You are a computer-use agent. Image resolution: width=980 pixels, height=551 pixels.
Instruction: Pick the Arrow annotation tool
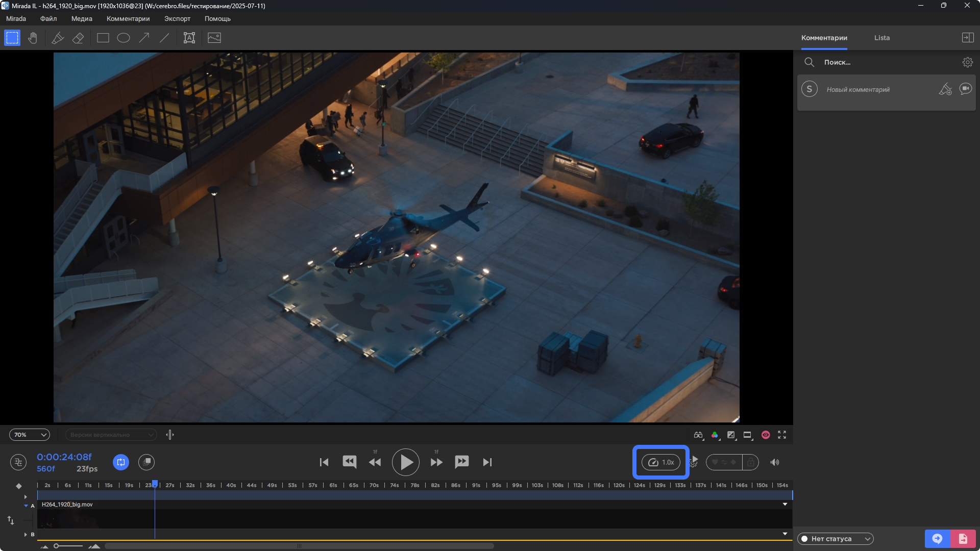(144, 38)
